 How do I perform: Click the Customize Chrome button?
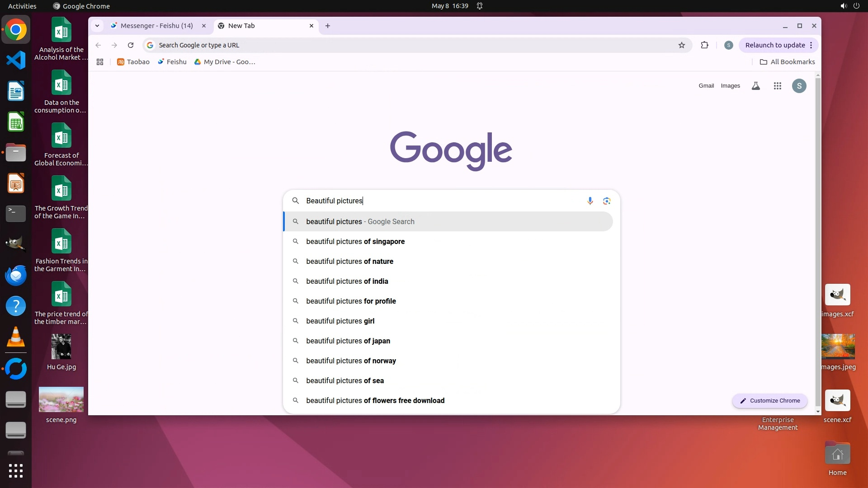pyautogui.click(x=769, y=401)
